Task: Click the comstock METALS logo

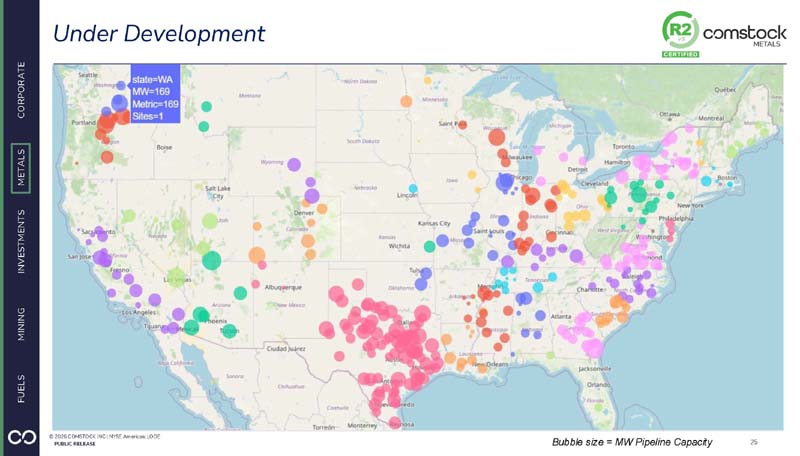Action: 744,36
